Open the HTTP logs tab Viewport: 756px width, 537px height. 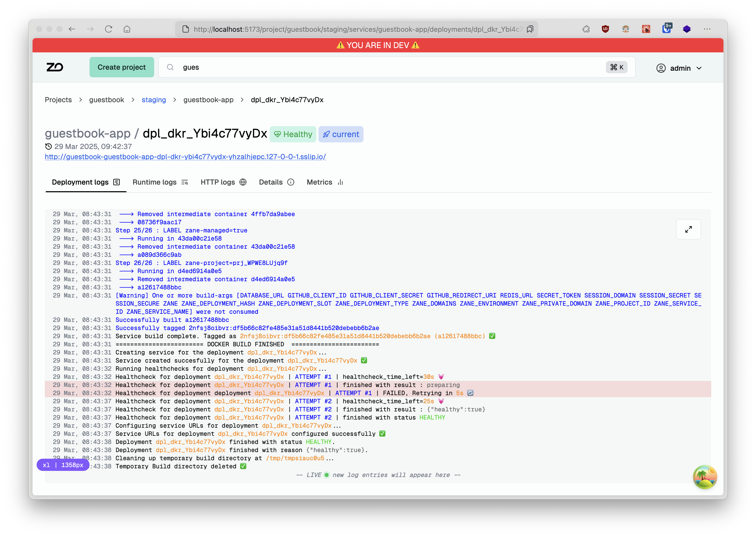pyautogui.click(x=223, y=182)
